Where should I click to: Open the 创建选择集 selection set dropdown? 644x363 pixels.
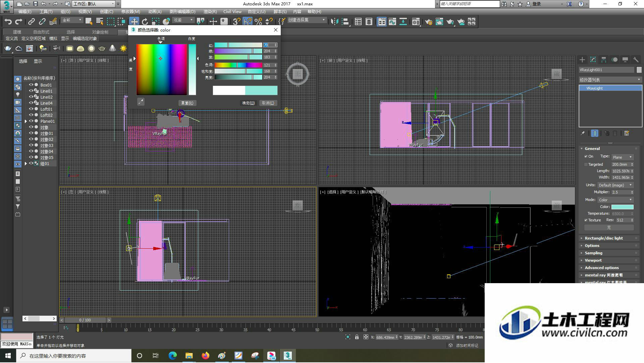tap(307, 20)
